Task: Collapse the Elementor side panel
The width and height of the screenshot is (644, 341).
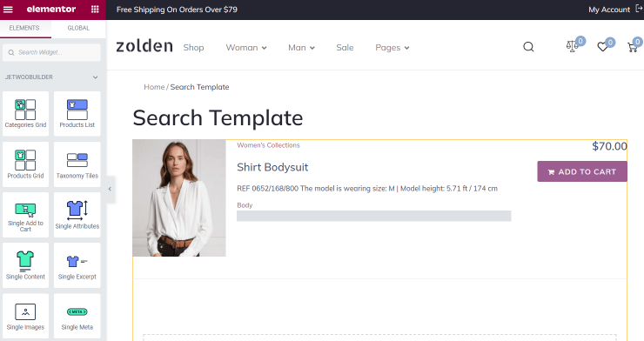Action: [110, 189]
